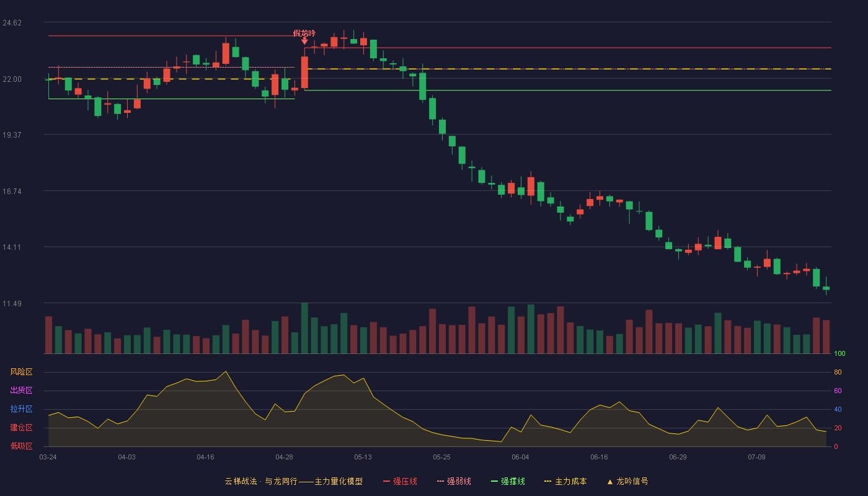
Task: Click the large red candle below 假龙吟
Action: pyautogui.click(x=304, y=72)
